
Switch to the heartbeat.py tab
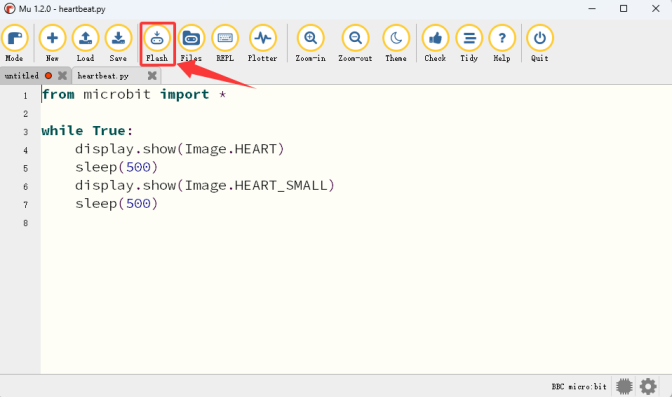pos(103,76)
